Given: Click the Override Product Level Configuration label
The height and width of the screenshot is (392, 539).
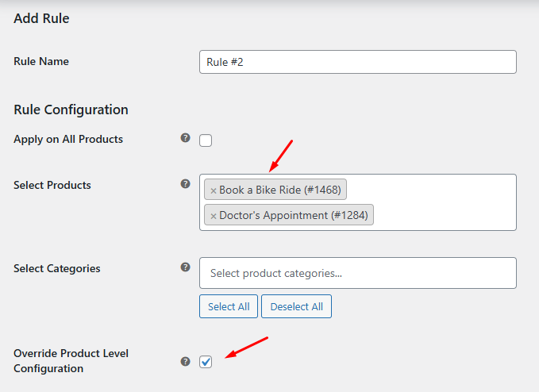Looking at the screenshot, I should coord(71,360).
